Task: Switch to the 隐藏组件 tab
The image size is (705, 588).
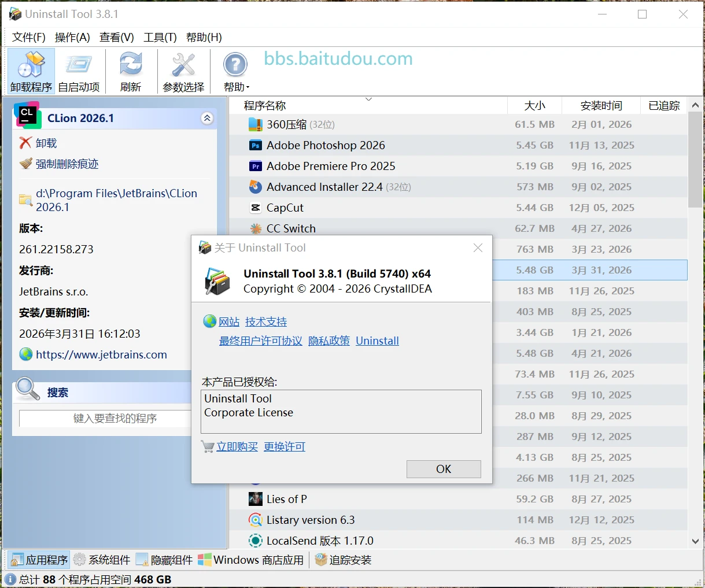Action: pos(165,560)
